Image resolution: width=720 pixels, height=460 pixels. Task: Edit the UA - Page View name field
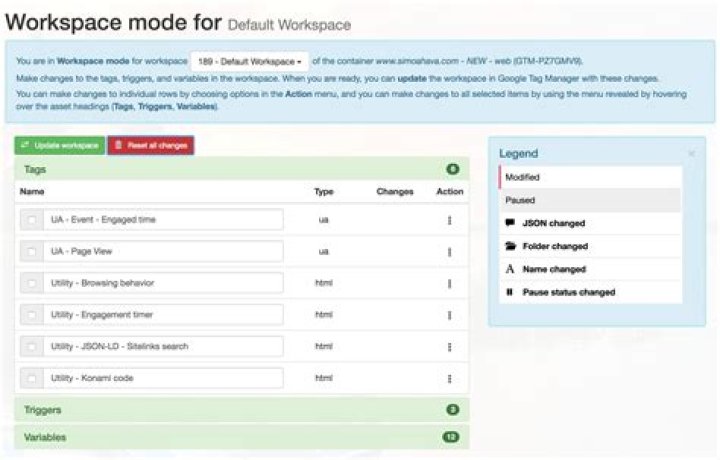[163, 252]
